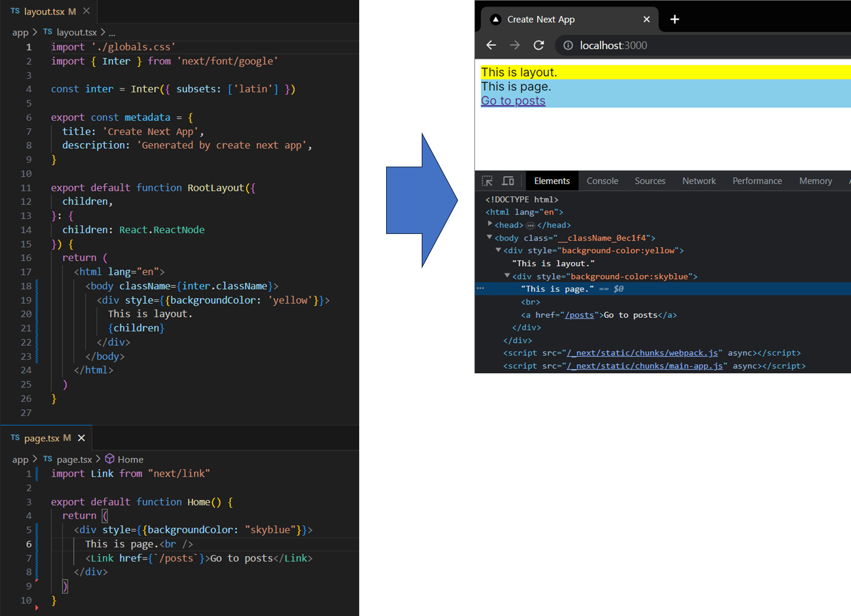Close the layout.tsx editor tab

pos(86,11)
